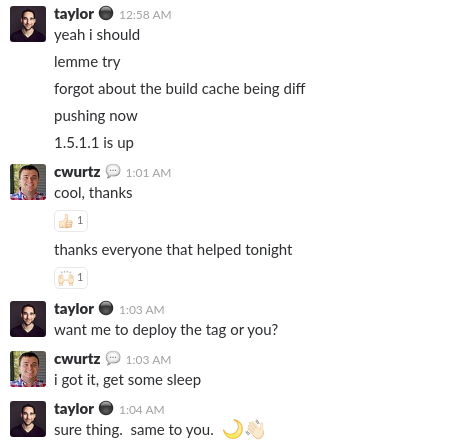The image size is (464, 444).
Task: Select the '1.5.1.1 is up' message
Action: pos(94,143)
